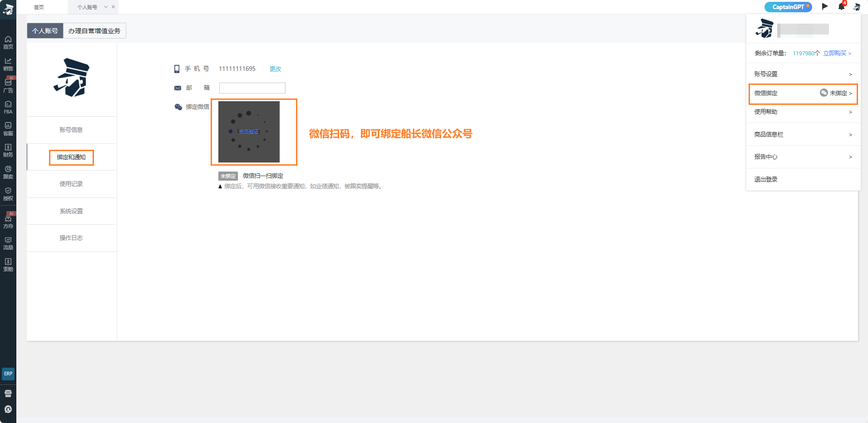The width and height of the screenshot is (868, 423).
Task: Focus the 邮箱 email input field
Action: [x=252, y=88]
